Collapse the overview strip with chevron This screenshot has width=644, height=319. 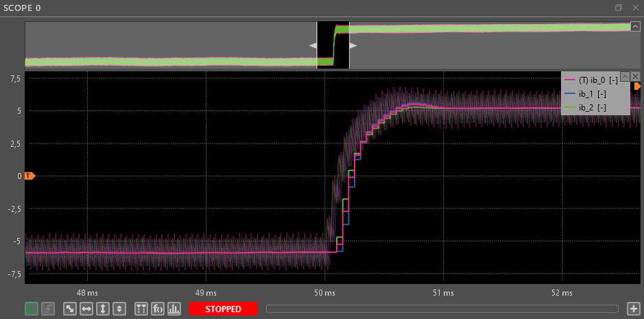point(635,26)
